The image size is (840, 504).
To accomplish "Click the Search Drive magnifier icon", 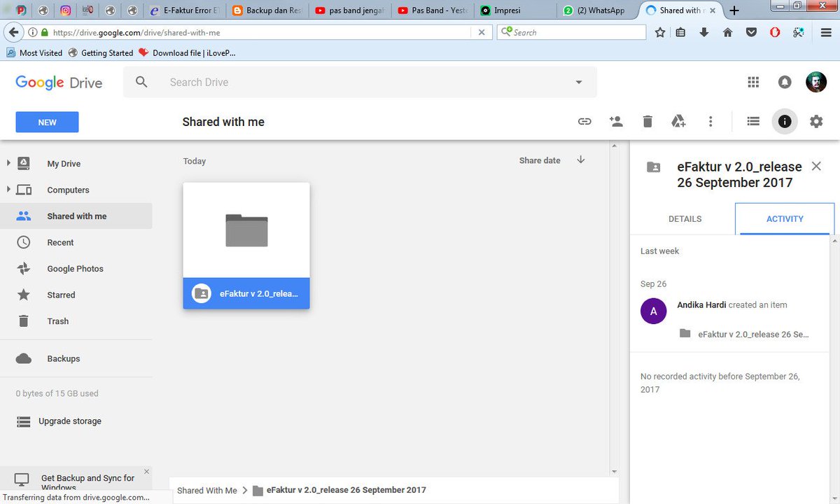I will (141, 82).
